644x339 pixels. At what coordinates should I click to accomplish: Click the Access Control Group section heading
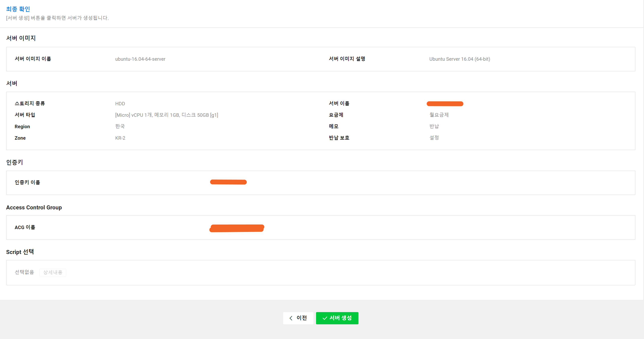tap(34, 207)
